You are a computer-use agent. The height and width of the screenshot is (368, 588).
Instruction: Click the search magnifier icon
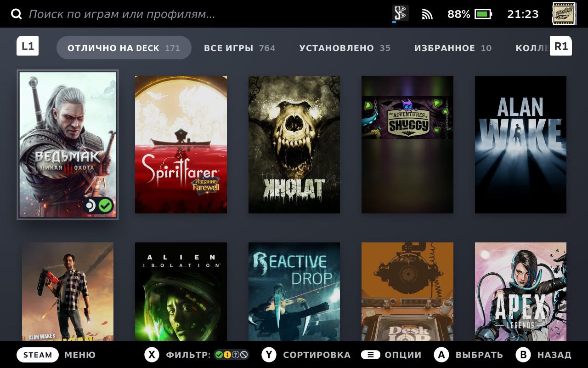(17, 14)
